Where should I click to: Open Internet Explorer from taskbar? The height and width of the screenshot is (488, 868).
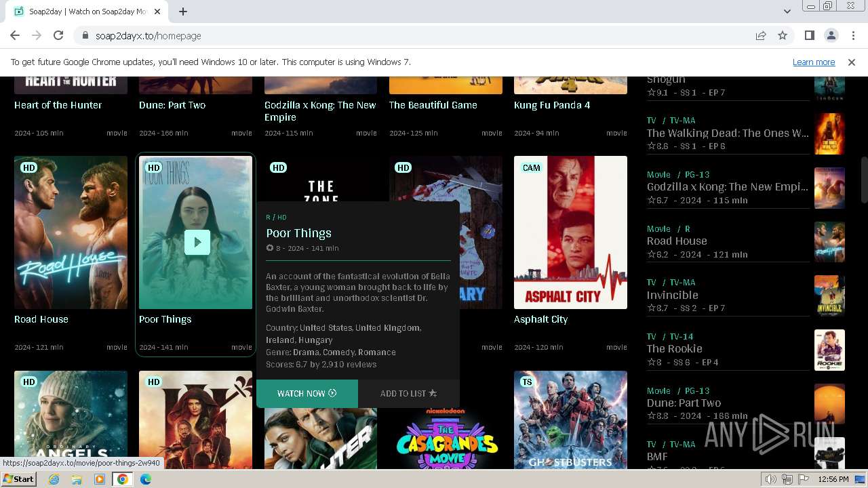coord(54,479)
